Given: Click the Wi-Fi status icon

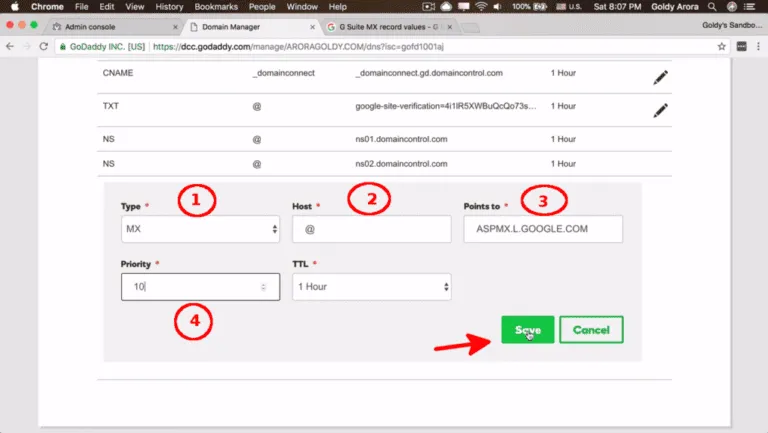Looking at the screenshot, I should click(x=481, y=6).
